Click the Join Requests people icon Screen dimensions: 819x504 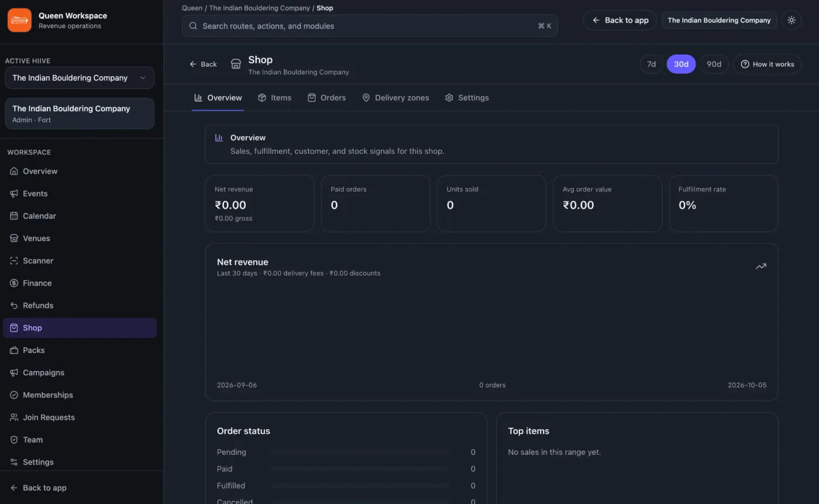point(14,417)
